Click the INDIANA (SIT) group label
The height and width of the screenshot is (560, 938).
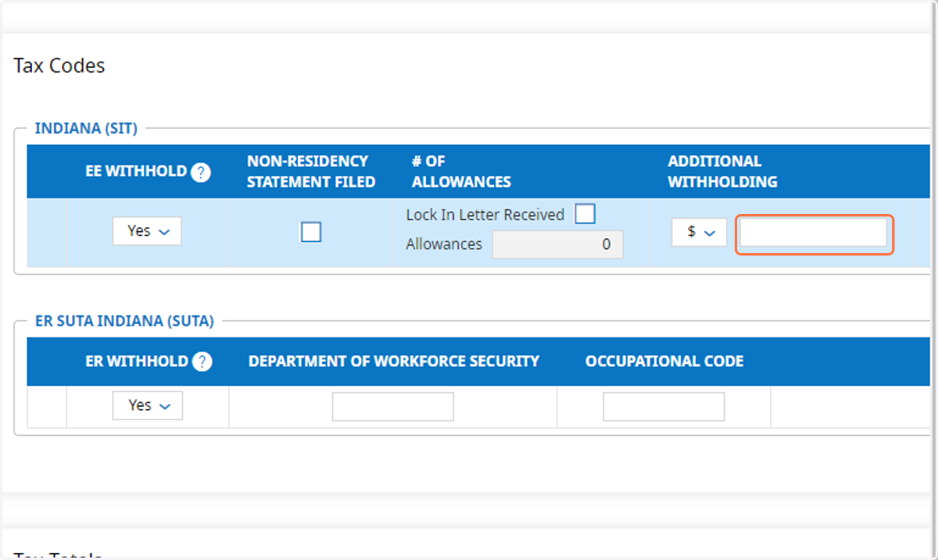(86, 128)
